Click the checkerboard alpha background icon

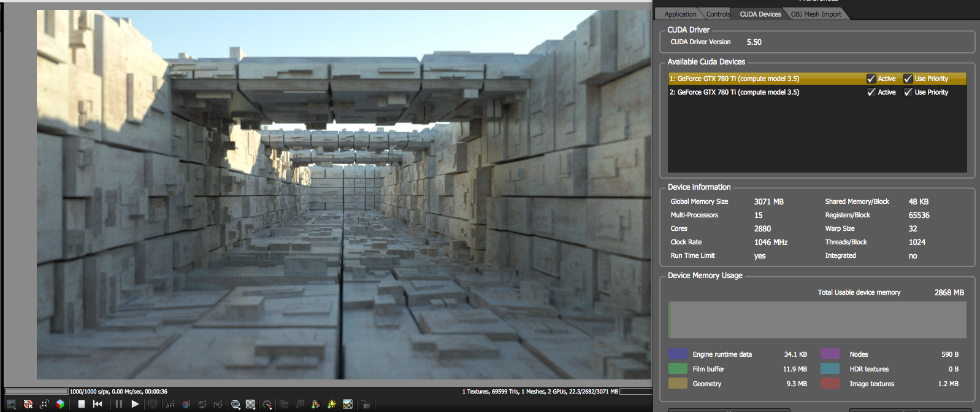[x=348, y=404]
